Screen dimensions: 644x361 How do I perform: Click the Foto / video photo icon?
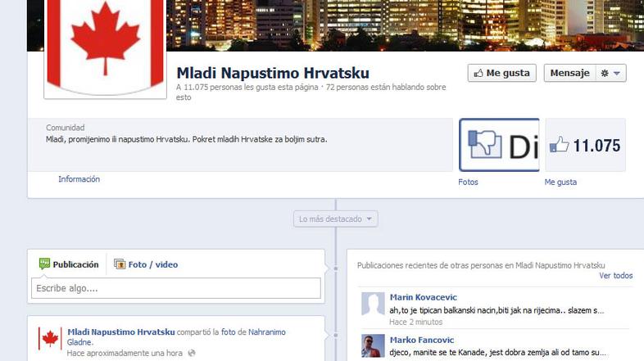point(120,264)
